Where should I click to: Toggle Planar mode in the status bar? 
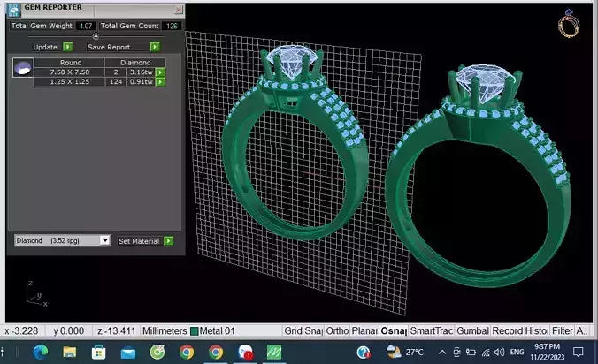click(364, 331)
